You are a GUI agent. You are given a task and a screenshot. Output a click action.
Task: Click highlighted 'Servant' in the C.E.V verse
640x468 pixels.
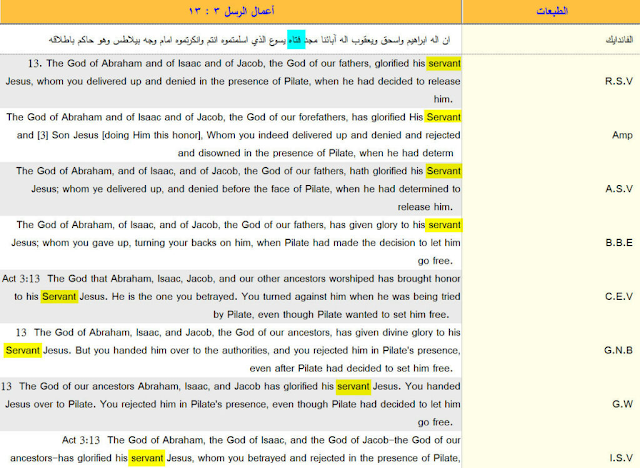[59, 297]
